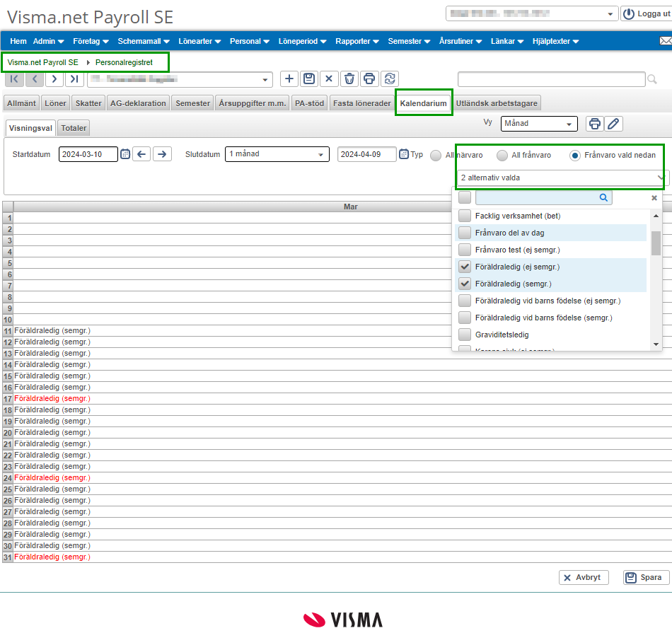The width and height of the screenshot is (672, 633).
Task: Uncheck Föräldraledig (semgr.) option
Action: tap(465, 284)
